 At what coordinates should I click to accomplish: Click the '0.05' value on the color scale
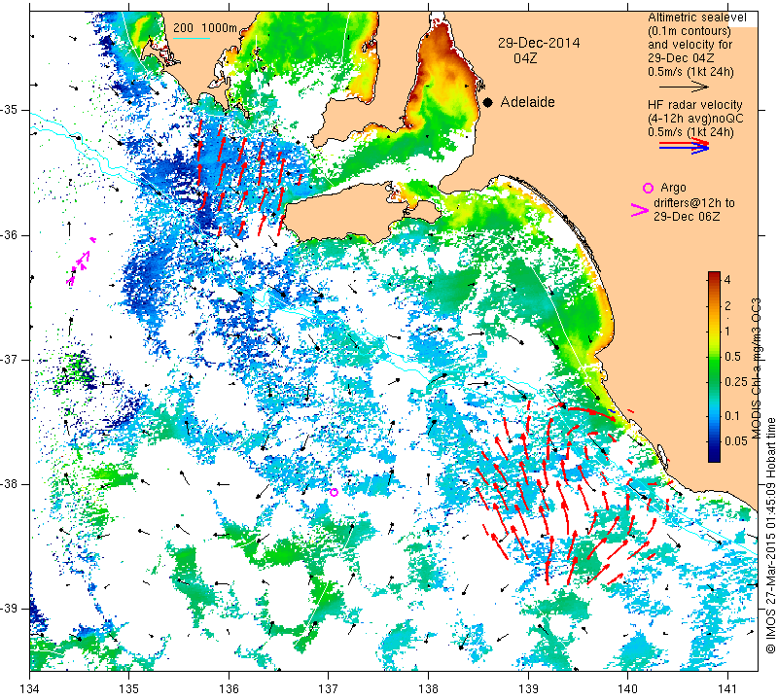point(736,441)
